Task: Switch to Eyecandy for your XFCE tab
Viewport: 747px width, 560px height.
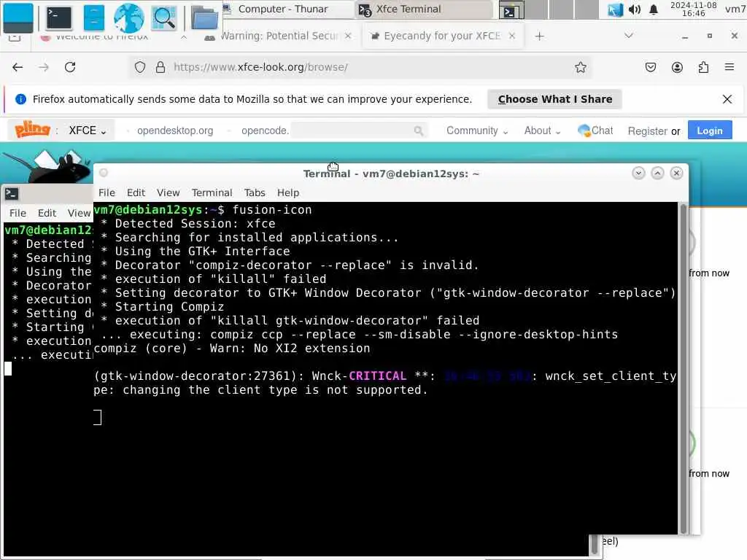Action: point(436,36)
